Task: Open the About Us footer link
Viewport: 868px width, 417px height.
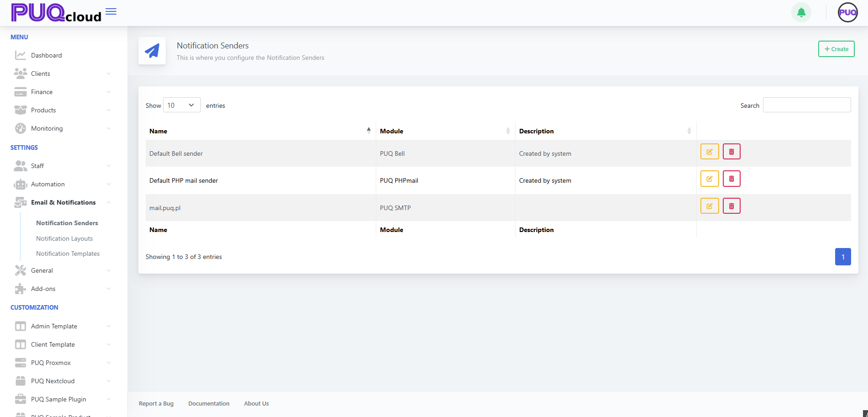Action: point(256,403)
